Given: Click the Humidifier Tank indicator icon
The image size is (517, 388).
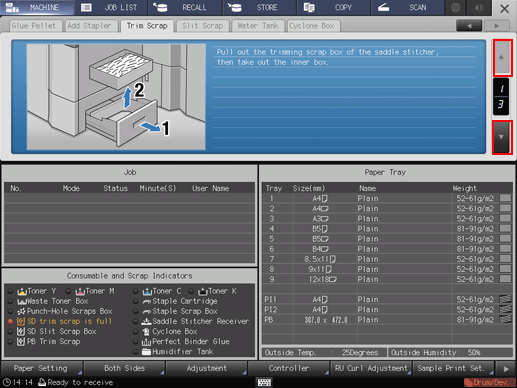Looking at the screenshot, I should point(146,352).
